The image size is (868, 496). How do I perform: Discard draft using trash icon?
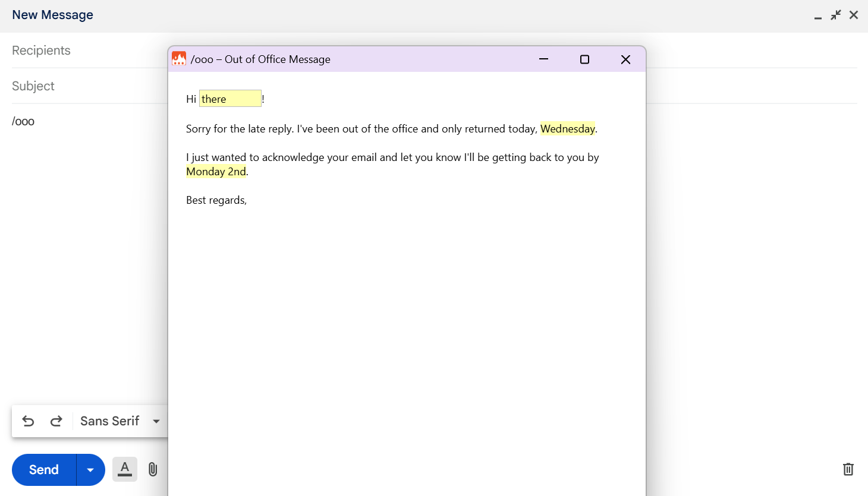click(848, 469)
